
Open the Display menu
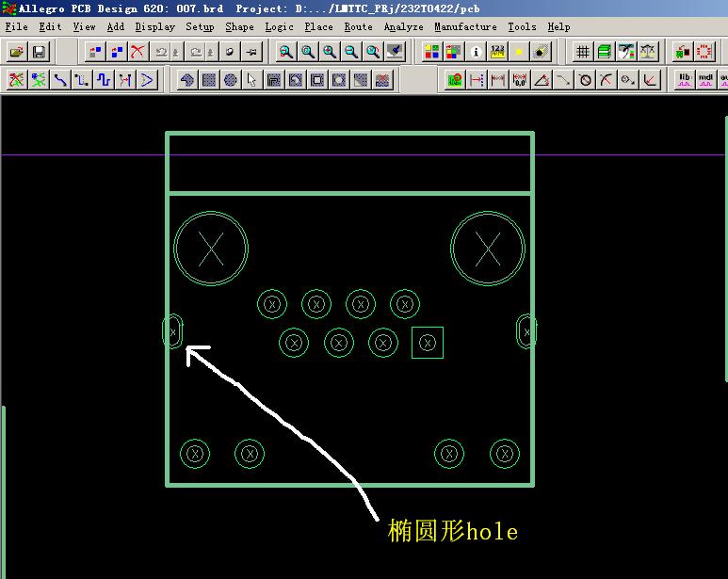click(x=155, y=27)
